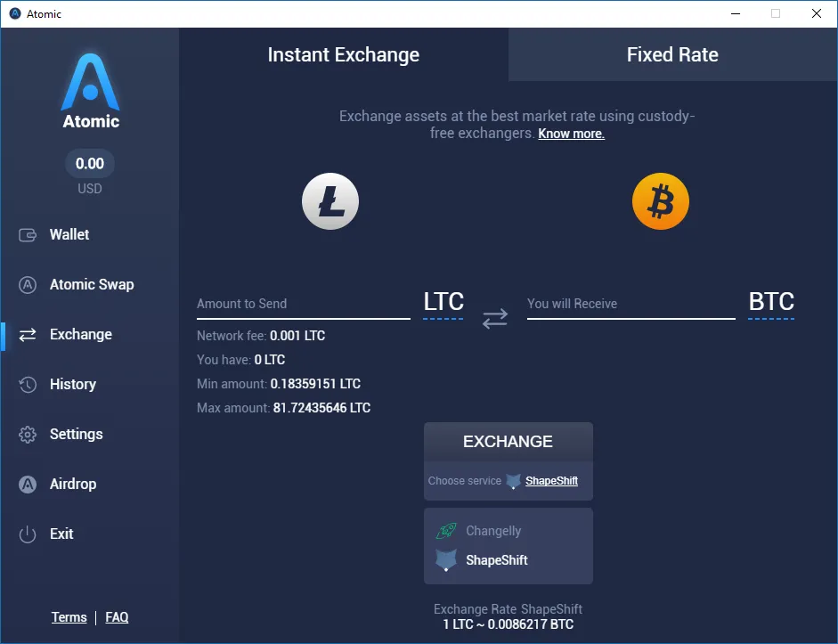Image resolution: width=838 pixels, height=644 pixels.
Task: Click the Amount to Send field
Action: point(303,304)
